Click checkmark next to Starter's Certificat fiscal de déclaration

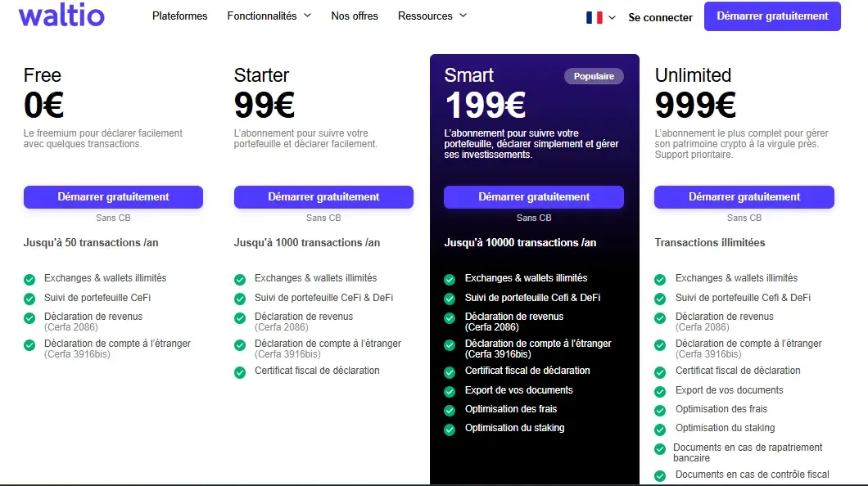pyautogui.click(x=240, y=371)
